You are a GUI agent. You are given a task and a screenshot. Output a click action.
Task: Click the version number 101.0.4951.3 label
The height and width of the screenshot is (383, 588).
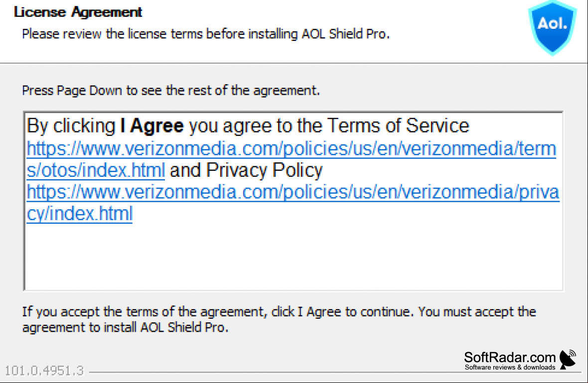click(44, 371)
